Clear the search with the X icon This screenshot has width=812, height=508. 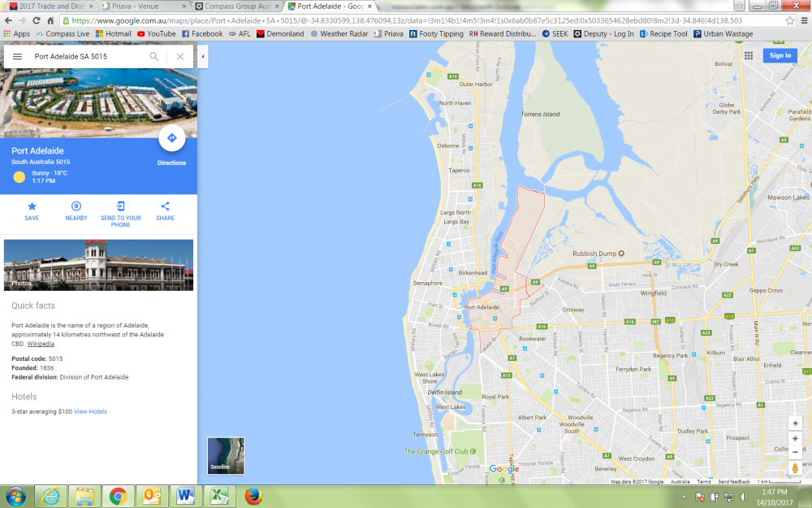click(179, 57)
